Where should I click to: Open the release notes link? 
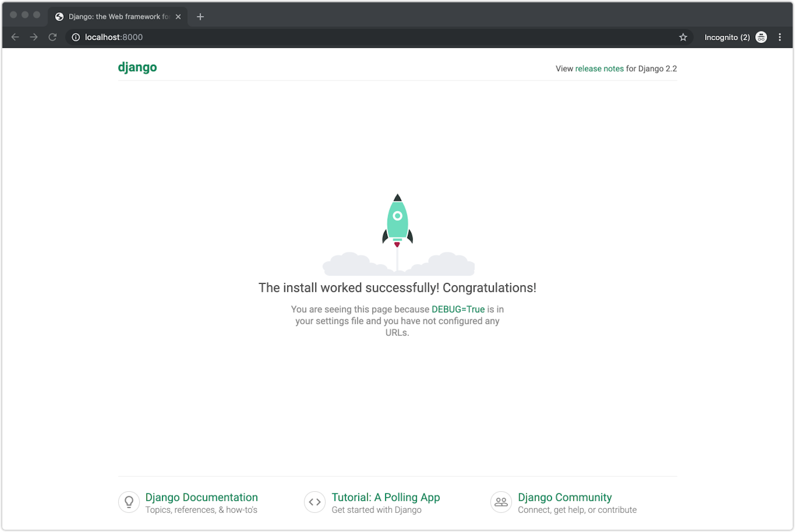click(x=599, y=69)
